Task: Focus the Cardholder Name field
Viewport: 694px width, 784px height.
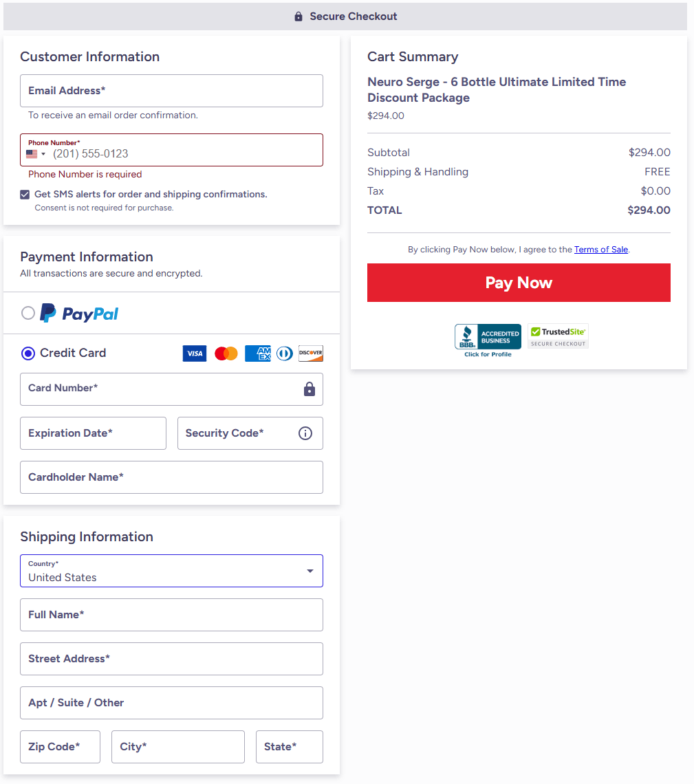Action: pyautogui.click(x=171, y=477)
